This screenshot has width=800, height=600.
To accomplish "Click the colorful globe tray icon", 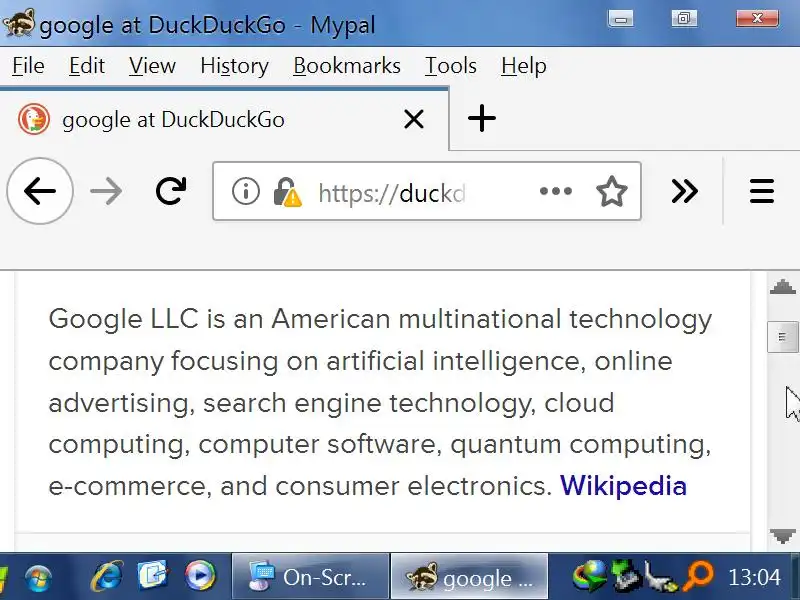I will tap(590, 577).
